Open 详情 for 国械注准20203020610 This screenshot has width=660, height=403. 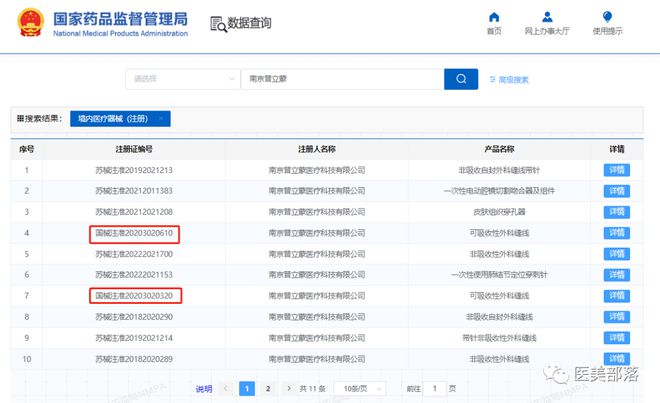[617, 233]
